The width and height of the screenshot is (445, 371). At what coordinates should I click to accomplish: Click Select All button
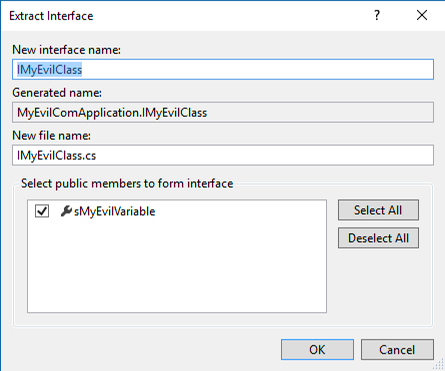click(378, 210)
